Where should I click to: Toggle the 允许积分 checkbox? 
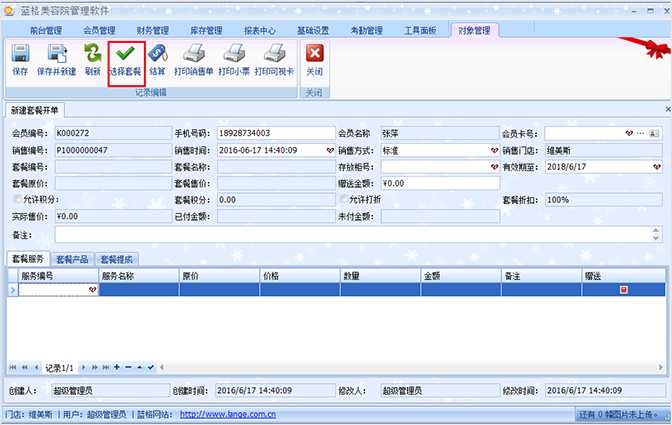coord(14,200)
